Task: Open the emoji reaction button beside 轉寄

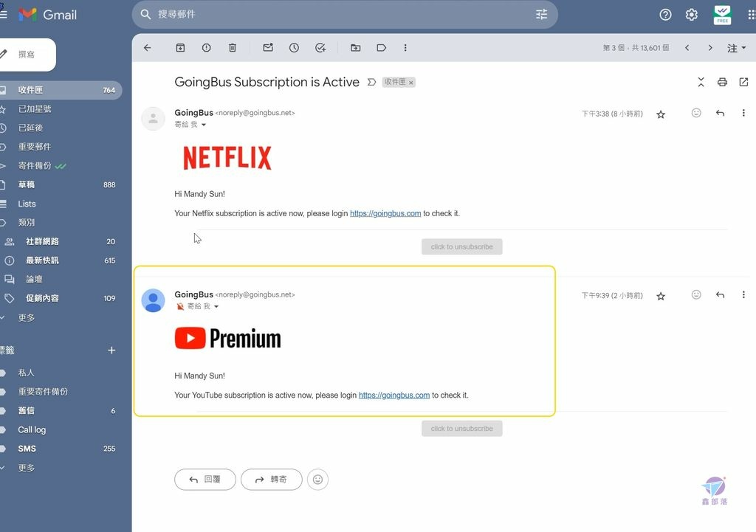Action: [x=317, y=480]
